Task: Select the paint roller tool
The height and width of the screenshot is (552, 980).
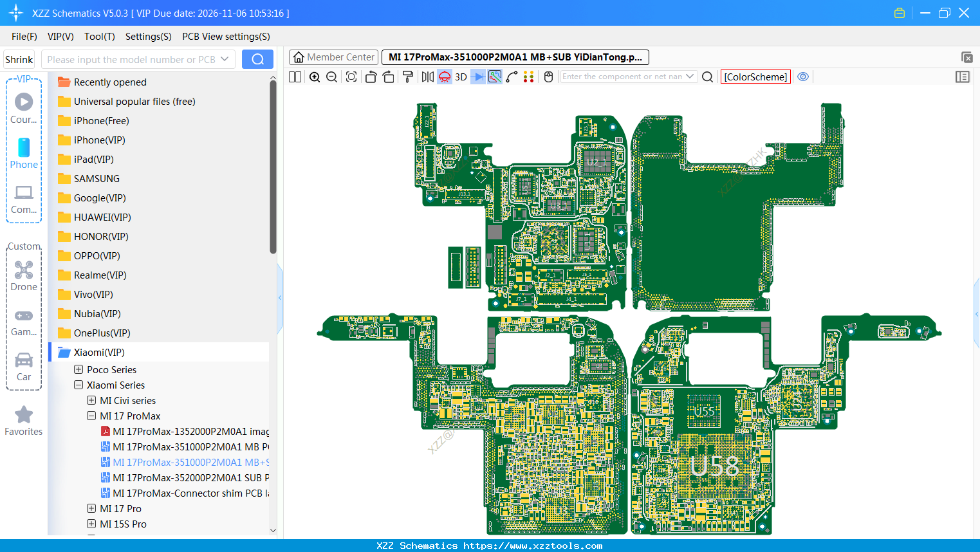Action: click(408, 77)
